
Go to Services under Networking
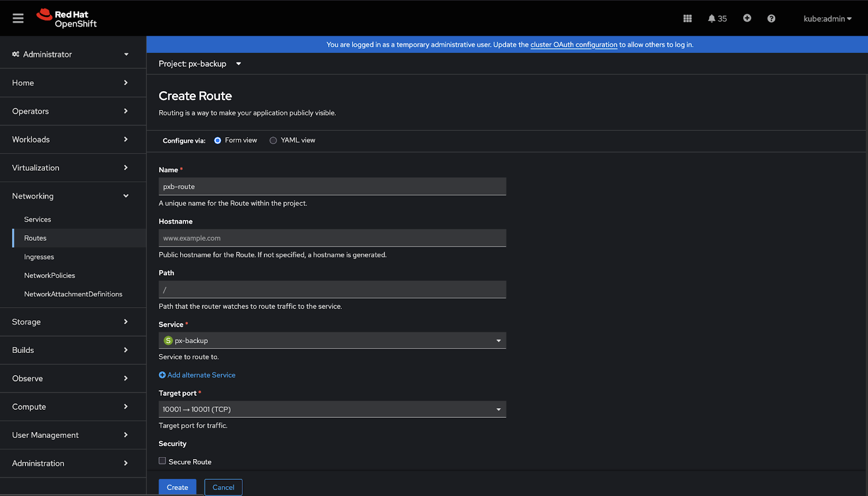pyautogui.click(x=37, y=220)
